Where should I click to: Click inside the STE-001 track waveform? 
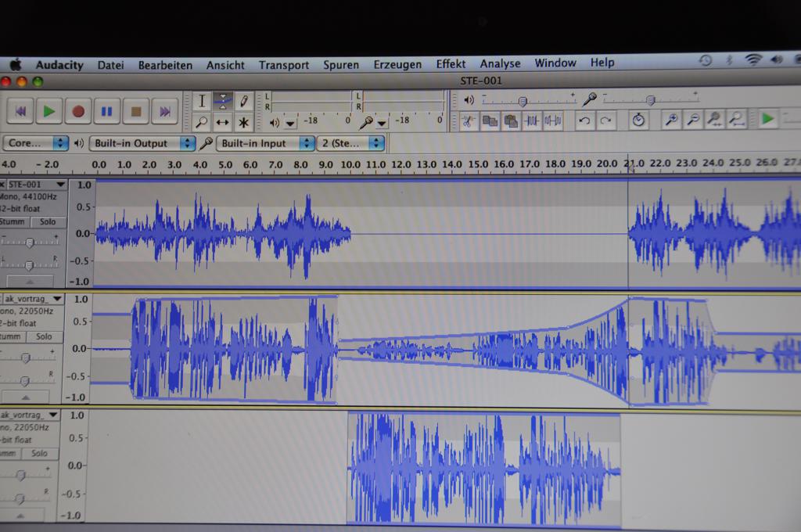447,234
